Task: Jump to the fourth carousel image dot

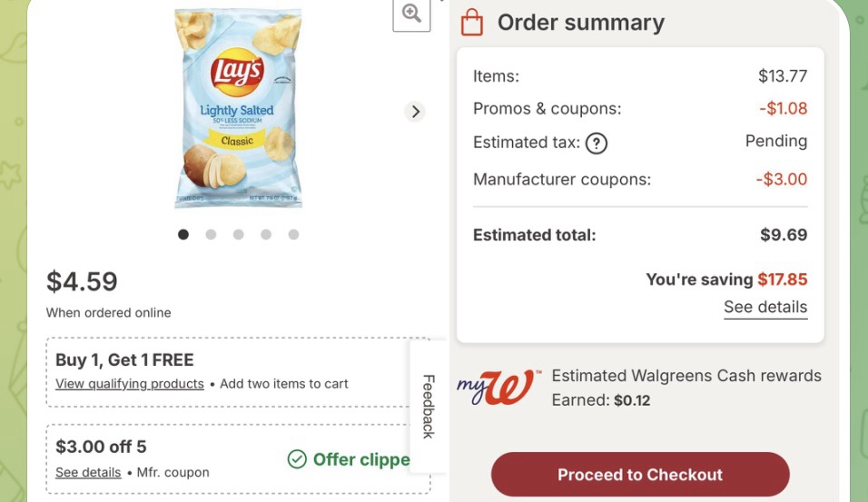Action: 266,234
